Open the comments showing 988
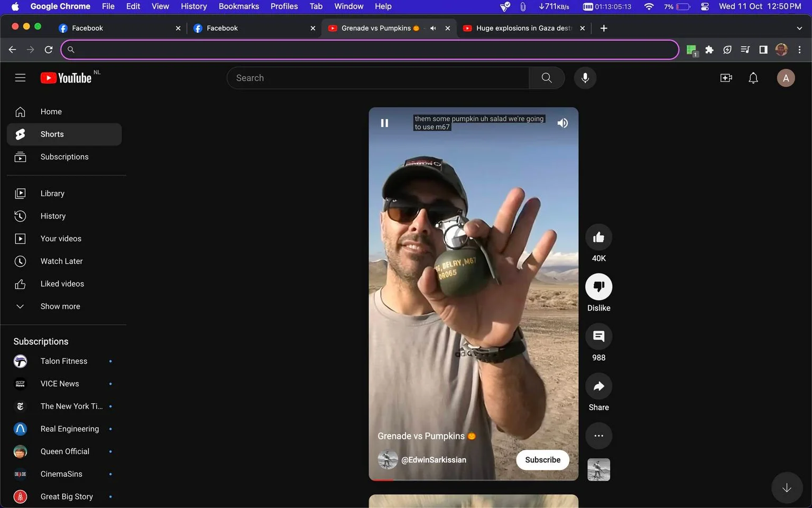 (x=598, y=337)
